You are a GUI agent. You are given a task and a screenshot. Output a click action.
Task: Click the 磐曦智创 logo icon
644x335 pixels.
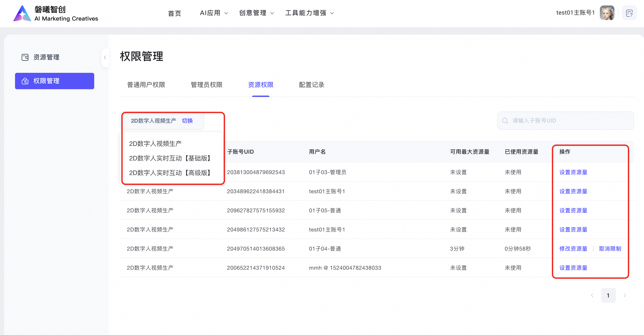22,13
